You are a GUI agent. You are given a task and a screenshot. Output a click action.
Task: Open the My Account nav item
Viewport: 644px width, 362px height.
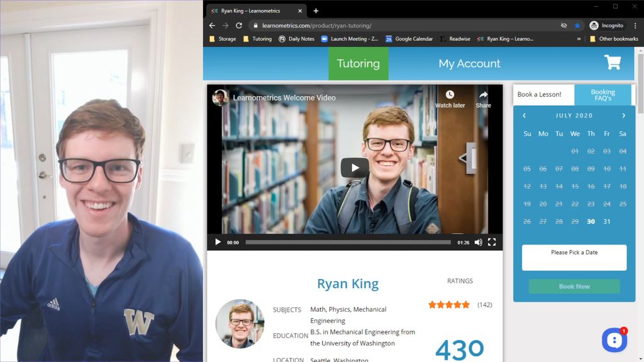pos(469,63)
